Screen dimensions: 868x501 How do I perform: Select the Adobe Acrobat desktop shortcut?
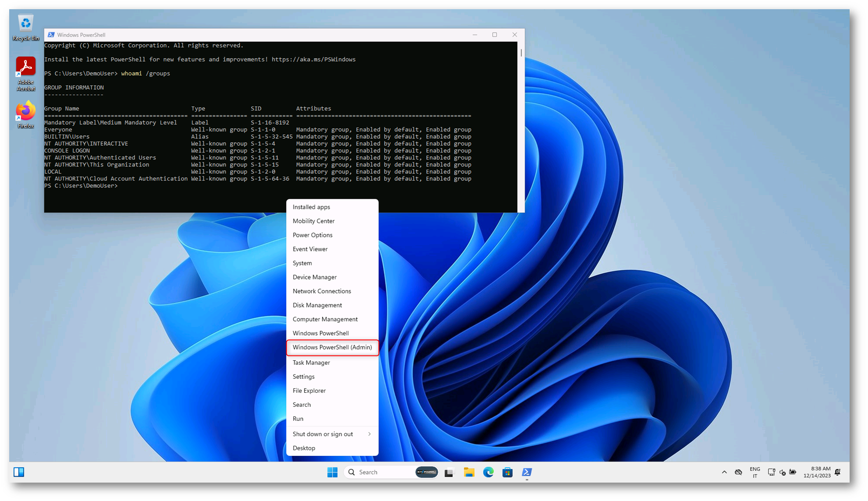pyautogui.click(x=25, y=74)
